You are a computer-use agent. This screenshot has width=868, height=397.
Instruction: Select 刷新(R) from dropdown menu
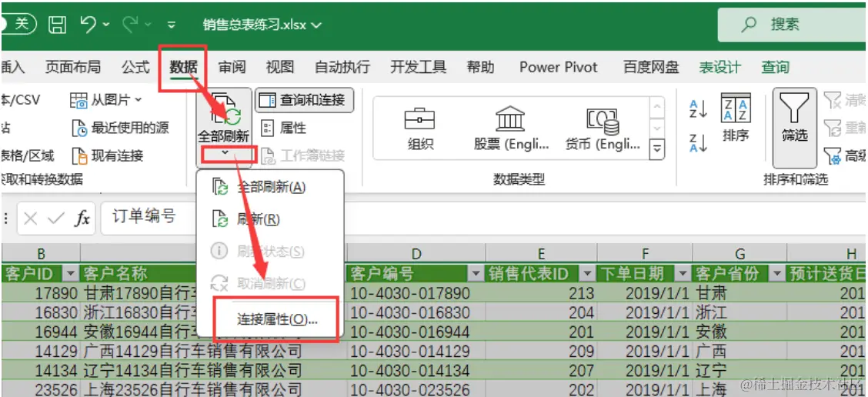(270, 219)
